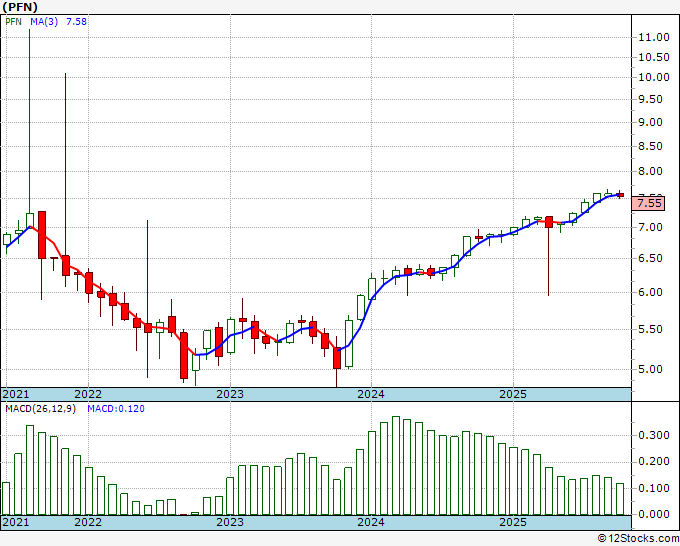This screenshot has height=546, width=680.
Task: Click 2021 on the price time axis
Action: click(x=16, y=394)
